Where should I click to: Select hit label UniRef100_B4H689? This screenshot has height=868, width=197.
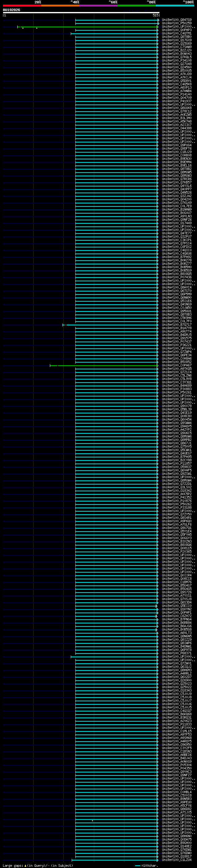pyautogui.click(x=176, y=386)
